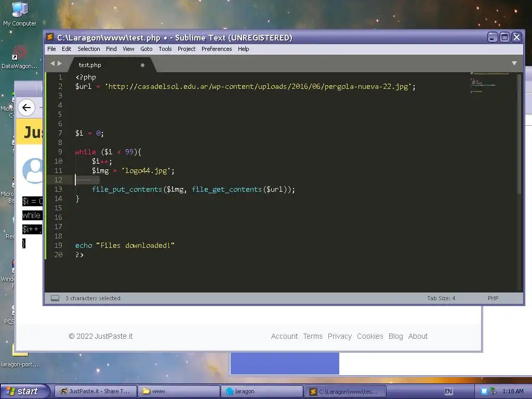Open the laragon-portable folder desktop icon
The height and width of the screenshot is (399, 532).
(x=20, y=356)
